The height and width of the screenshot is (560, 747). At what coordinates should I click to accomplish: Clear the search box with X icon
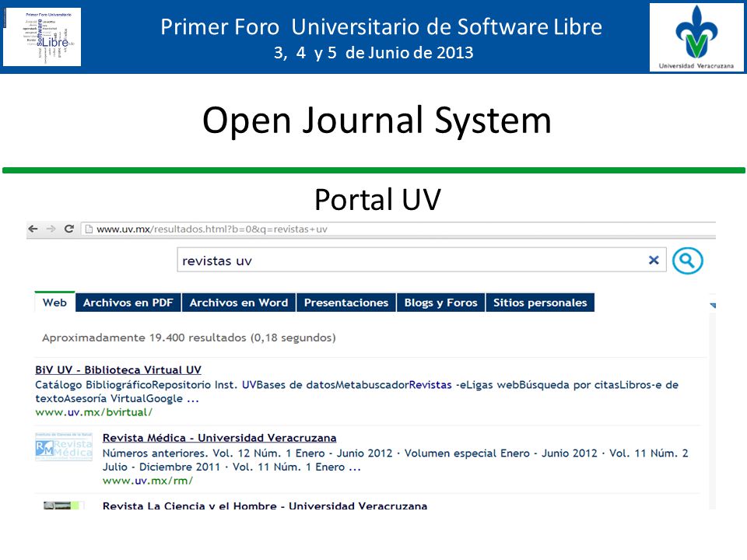click(654, 260)
